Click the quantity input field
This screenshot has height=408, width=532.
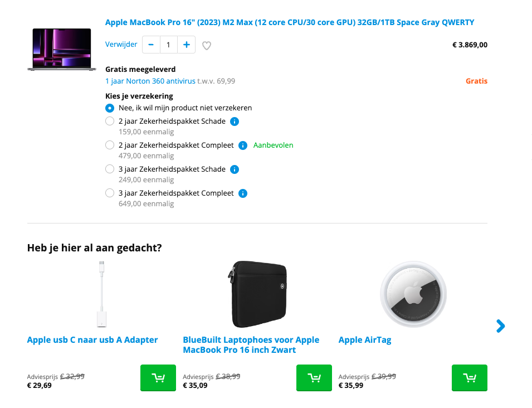pyautogui.click(x=168, y=45)
